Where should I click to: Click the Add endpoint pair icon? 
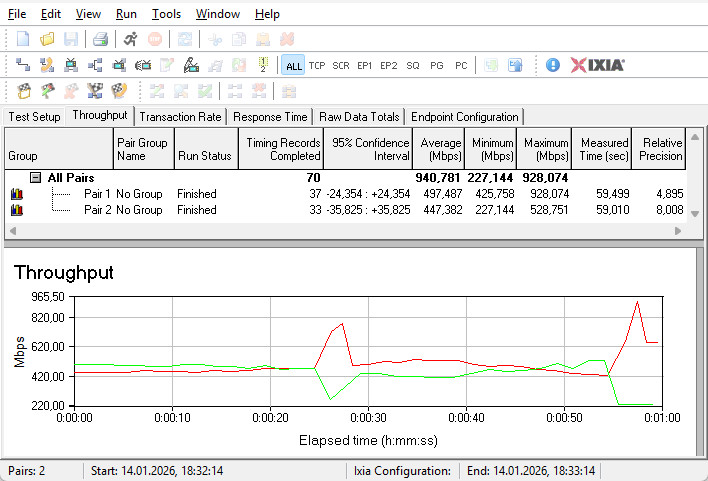[23, 65]
